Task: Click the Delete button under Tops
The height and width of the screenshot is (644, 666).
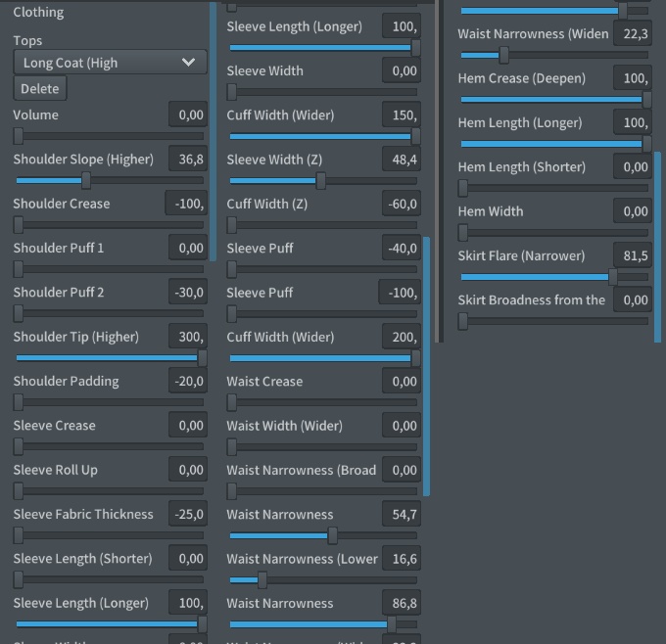Action: [40, 88]
